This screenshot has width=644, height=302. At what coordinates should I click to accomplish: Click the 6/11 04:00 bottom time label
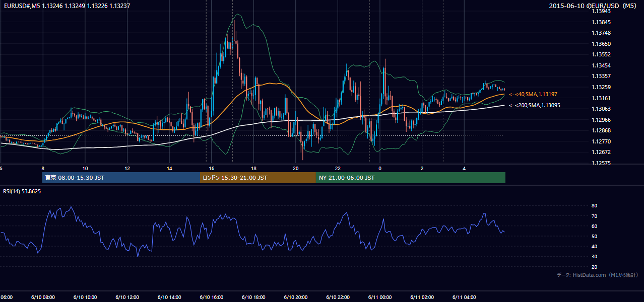465,297
